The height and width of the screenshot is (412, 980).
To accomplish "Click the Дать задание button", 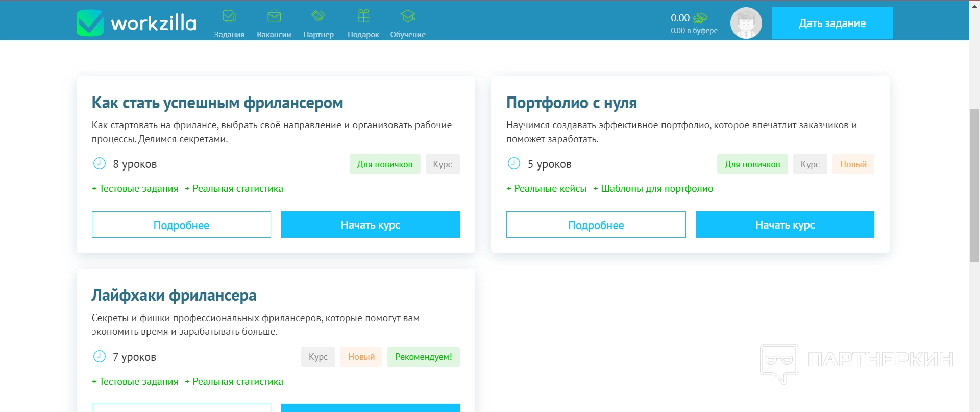I will point(832,23).
